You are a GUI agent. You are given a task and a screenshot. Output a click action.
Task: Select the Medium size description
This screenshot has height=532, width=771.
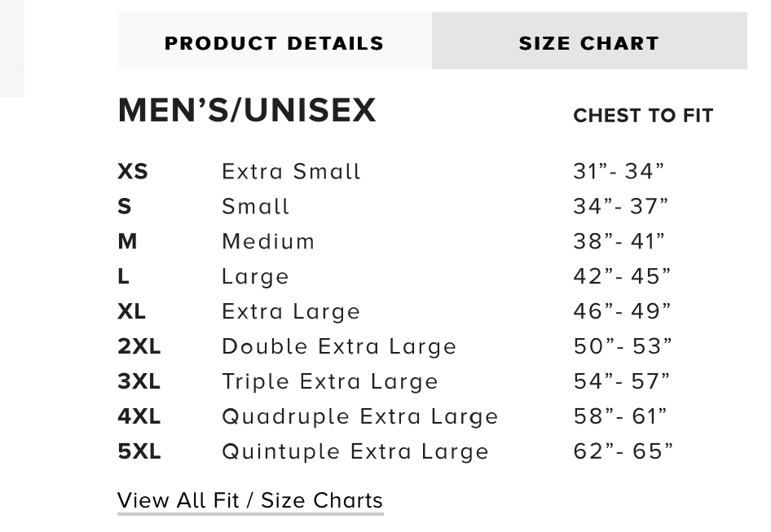(x=268, y=242)
